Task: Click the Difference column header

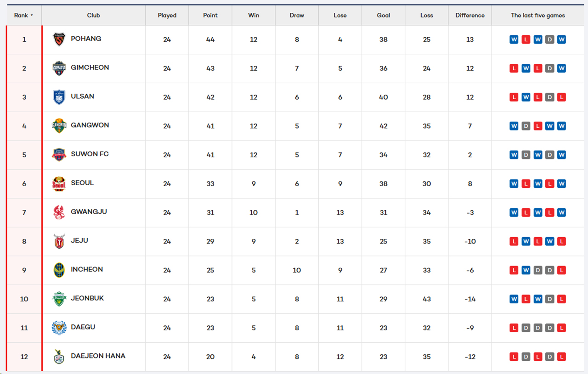Action: tap(470, 15)
